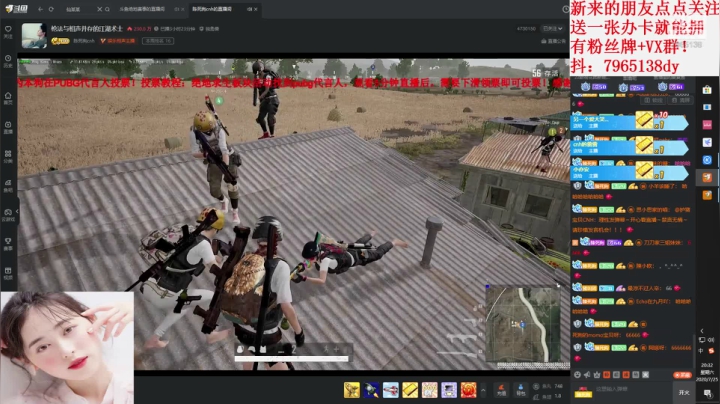Open 云游戏 cloud gaming in the left sidebar
Image resolution: width=720 pixels, height=404 pixels.
[8, 215]
